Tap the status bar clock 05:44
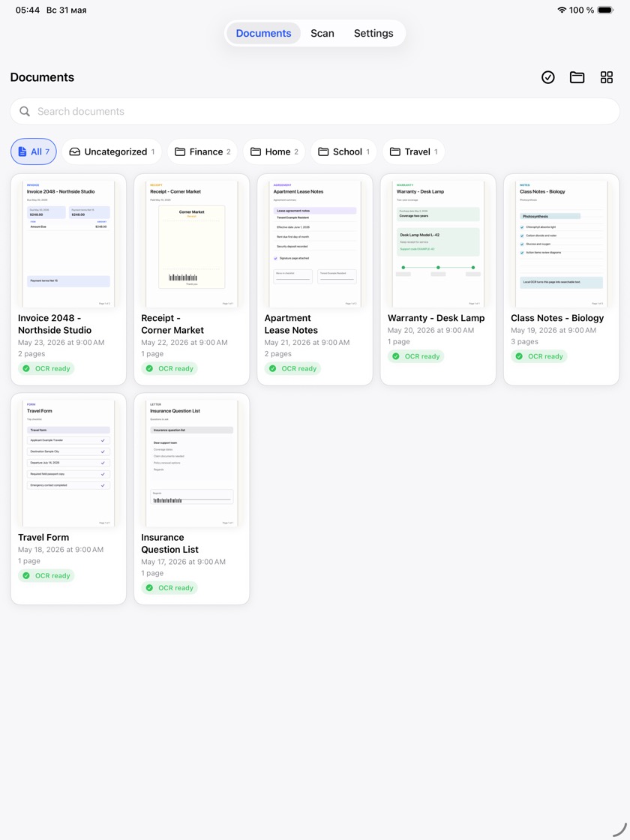Viewport: 630px width, 840px height. point(28,10)
